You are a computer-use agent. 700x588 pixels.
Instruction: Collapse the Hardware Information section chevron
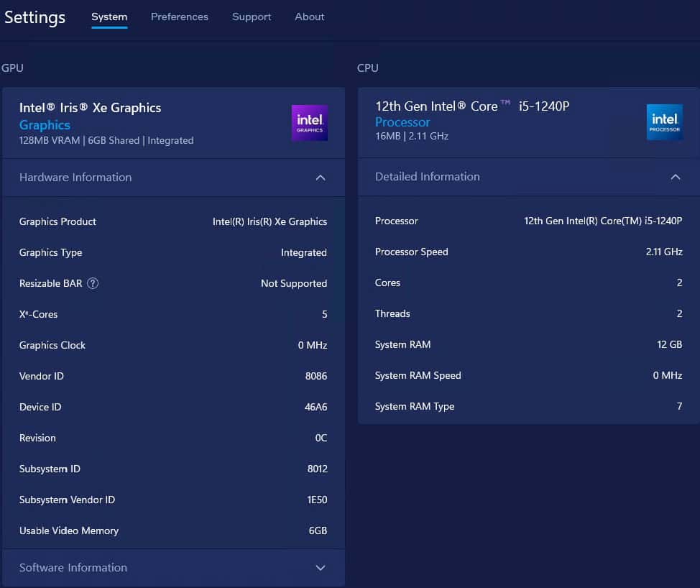[321, 178]
